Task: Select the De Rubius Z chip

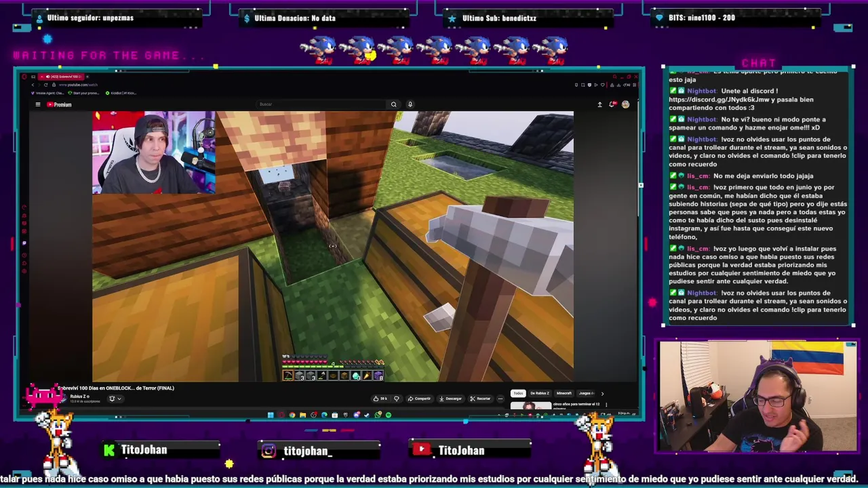Action: (540, 393)
